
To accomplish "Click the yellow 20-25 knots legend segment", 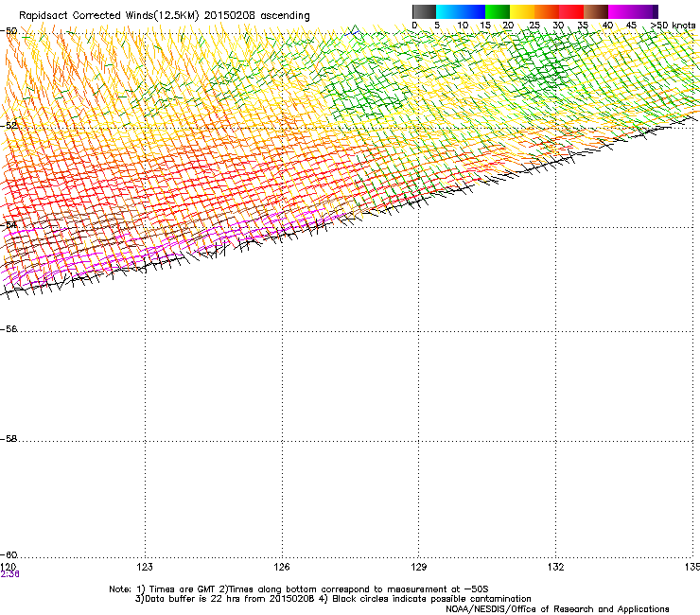I will pos(522,11).
